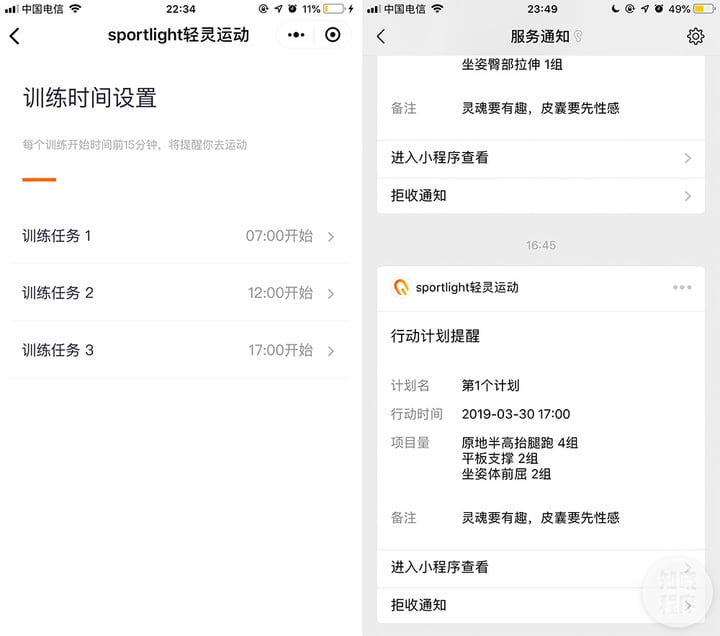
Task: Tap sportlight logo in notification card
Action: pos(401,287)
